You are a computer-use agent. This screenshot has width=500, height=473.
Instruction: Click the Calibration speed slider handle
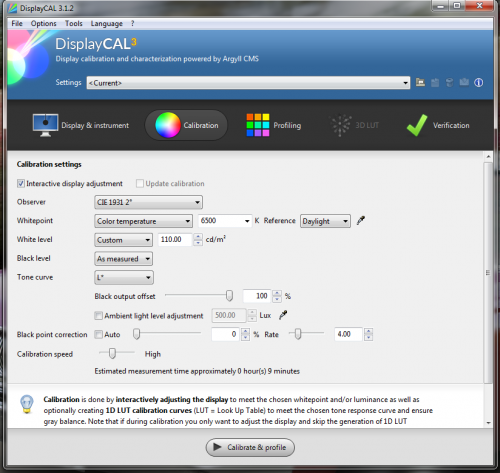112,353
